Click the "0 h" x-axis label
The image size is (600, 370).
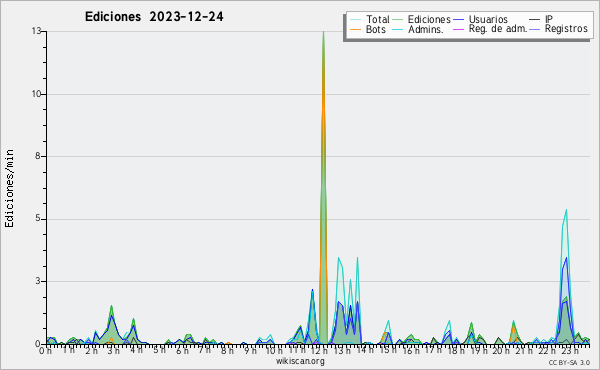point(46,351)
